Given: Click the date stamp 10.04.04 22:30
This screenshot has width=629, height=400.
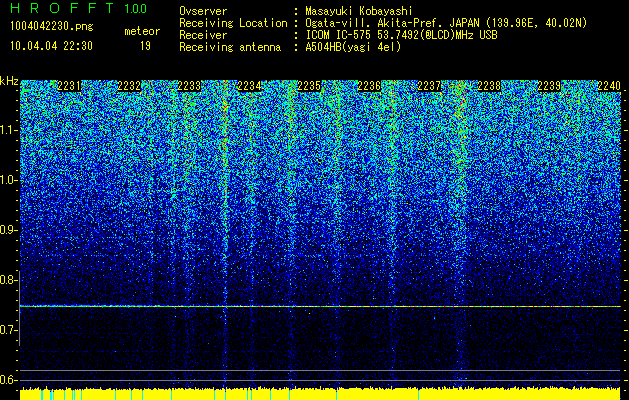Looking at the screenshot, I should click(51, 46).
